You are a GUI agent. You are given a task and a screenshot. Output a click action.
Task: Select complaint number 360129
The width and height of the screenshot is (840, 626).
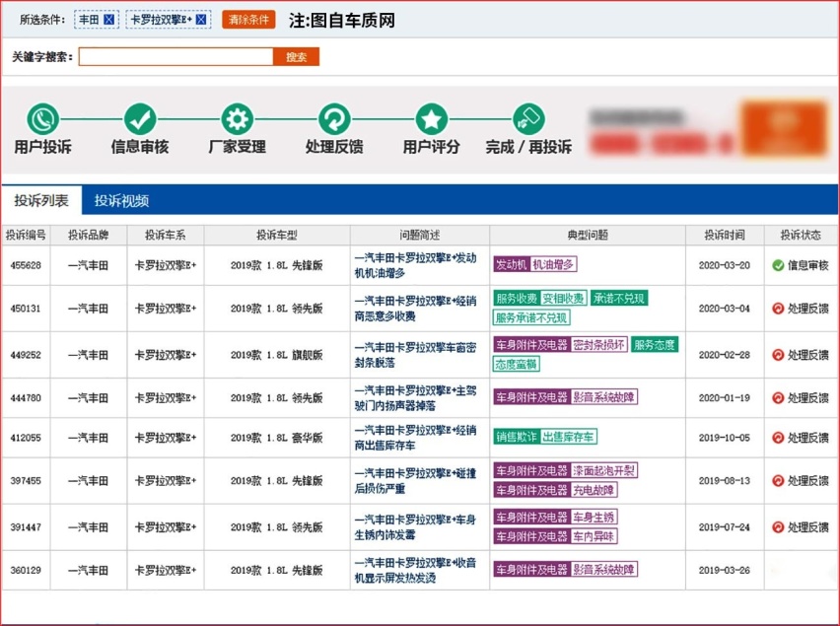pos(26,571)
